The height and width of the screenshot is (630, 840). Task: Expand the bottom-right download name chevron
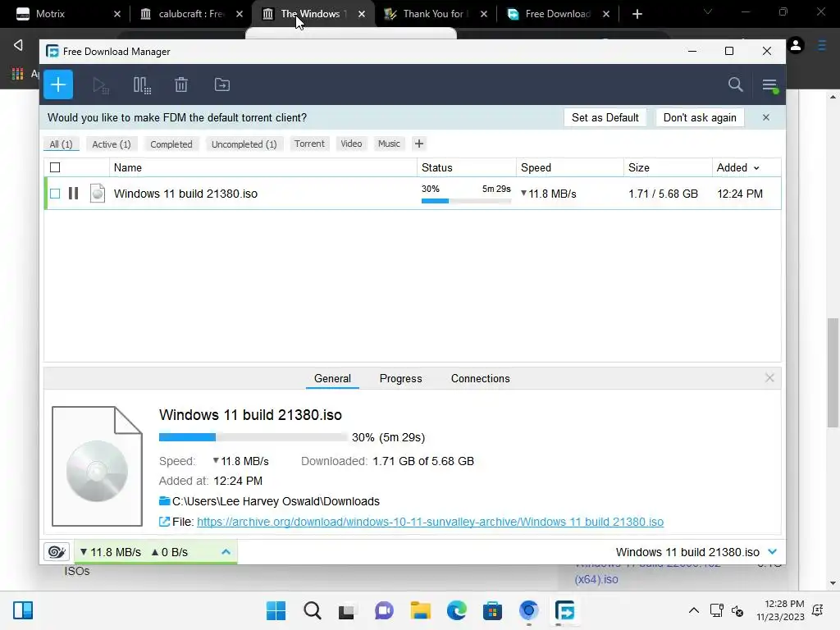(x=773, y=552)
